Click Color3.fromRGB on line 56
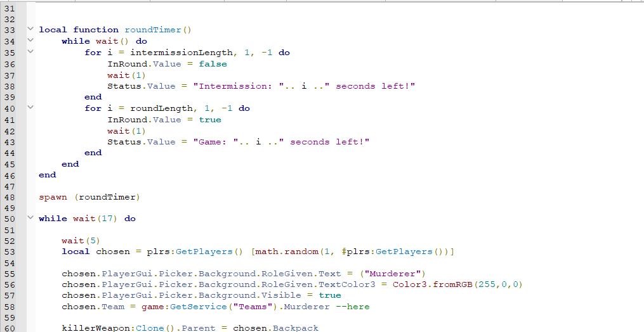644x332 pixels. tap(433, 284)
